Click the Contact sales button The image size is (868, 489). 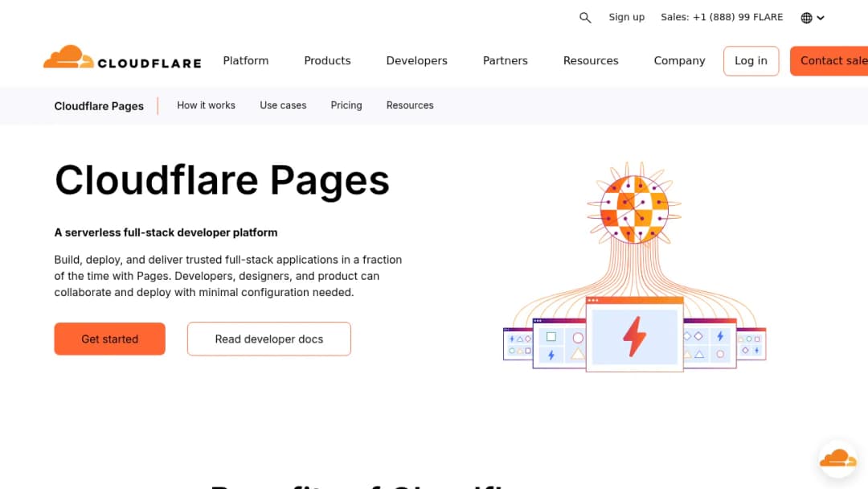[x=829, y=61]
